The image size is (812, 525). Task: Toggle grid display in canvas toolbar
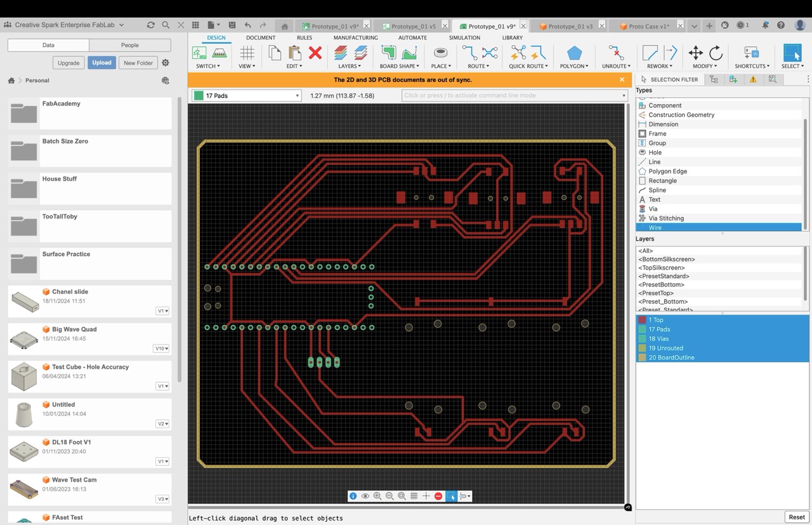(x=414, y=496)
